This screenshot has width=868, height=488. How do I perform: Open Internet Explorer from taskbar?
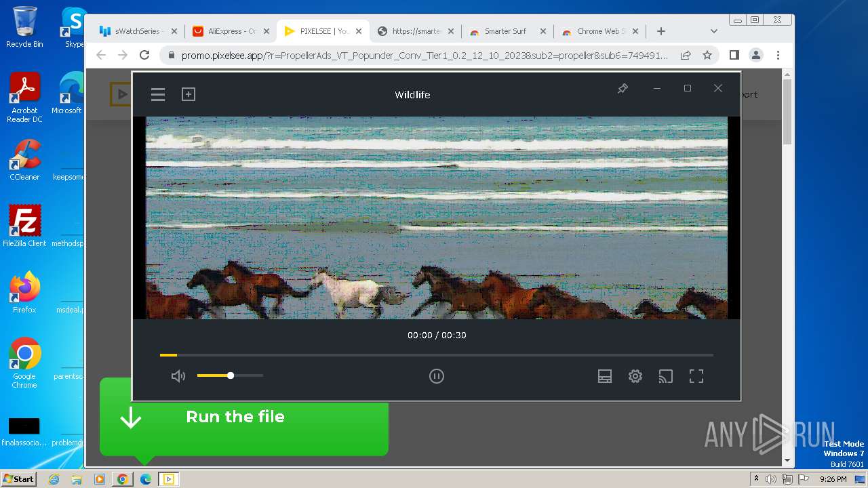pos(54,479)
